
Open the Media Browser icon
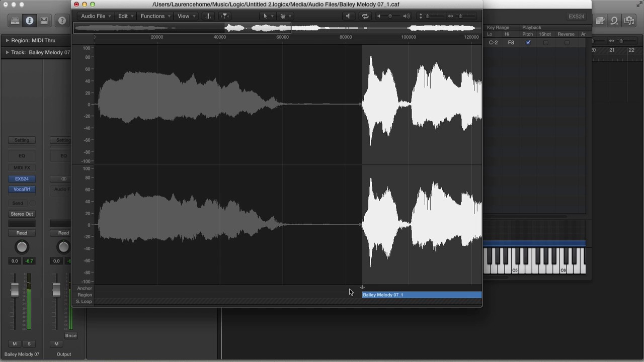point(629,21)
